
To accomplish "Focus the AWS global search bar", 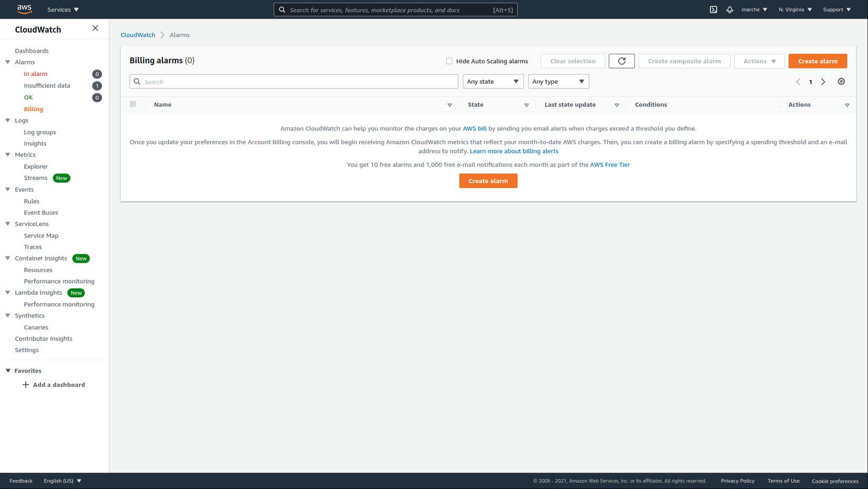I will (x=396, y=9).
